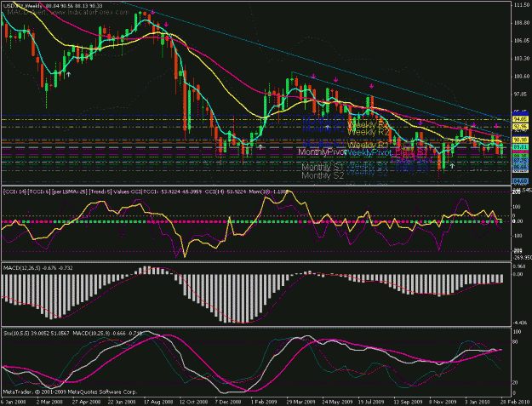Screen dimensions: 532x406
Task: Select the Monthly R2 pivot label
Action: point(323,129)
